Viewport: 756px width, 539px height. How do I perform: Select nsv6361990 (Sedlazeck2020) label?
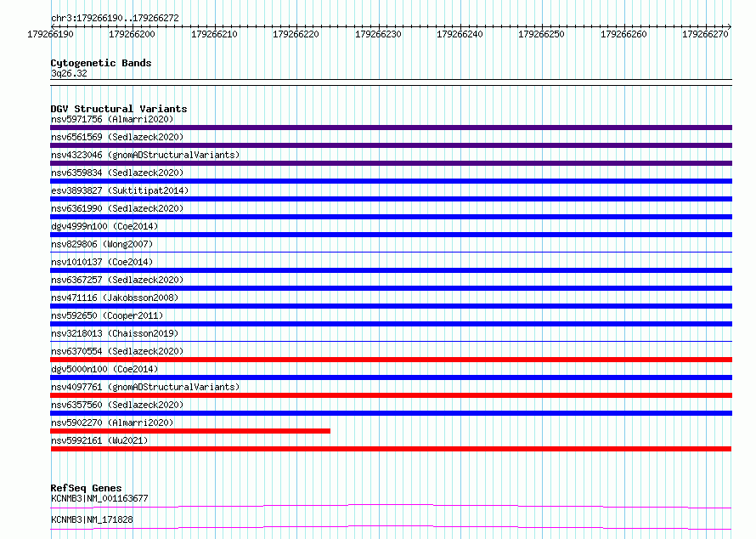click(x=117, y=208)
